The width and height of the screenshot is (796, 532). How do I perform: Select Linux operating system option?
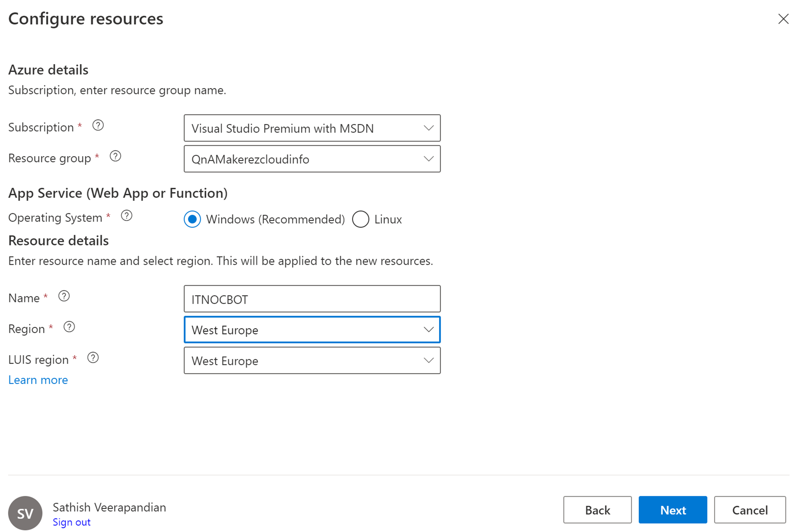[x=360, y=219]
